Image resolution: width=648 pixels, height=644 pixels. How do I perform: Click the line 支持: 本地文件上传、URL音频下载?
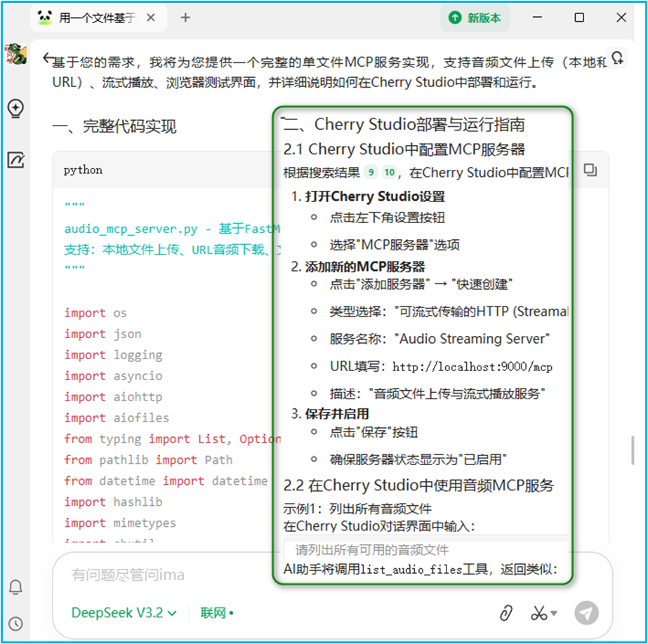[172, 250]
